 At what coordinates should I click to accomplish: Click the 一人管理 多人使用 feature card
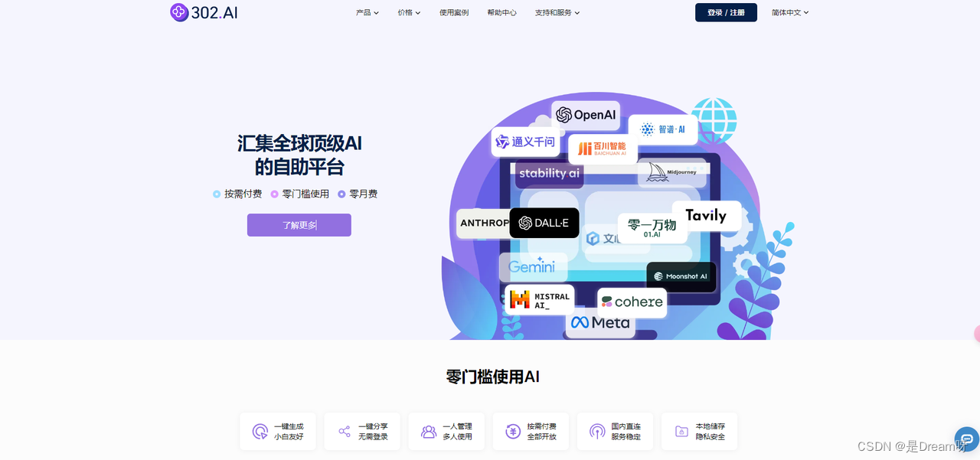click(x=446, y=432)
